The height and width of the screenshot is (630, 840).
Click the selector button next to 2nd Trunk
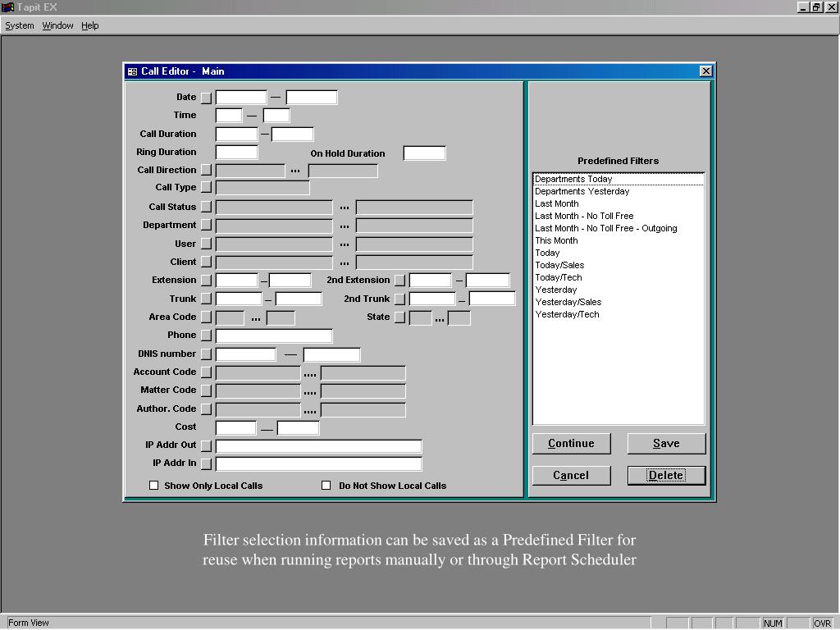pos(399,299)
